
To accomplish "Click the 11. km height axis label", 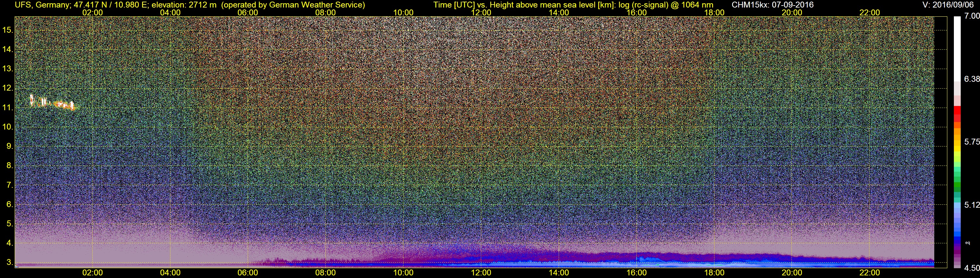I will coord(8,107).
